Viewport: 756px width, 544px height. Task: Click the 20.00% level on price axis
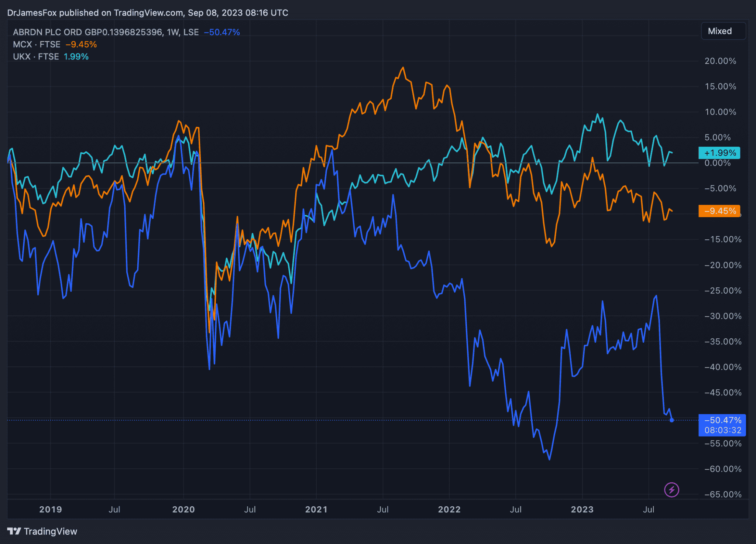click(x=720, y=61)
